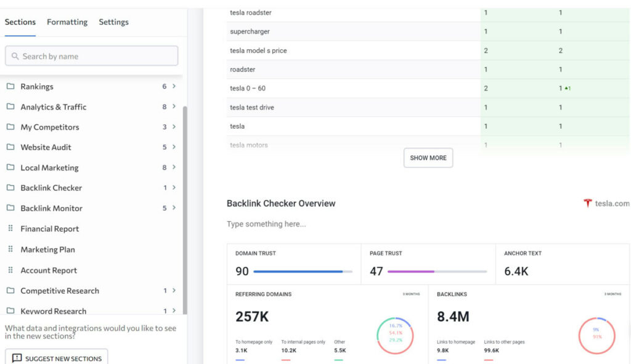Click the Domain Trust progress bar
The image size is (631, 364).
pos(303,272)
